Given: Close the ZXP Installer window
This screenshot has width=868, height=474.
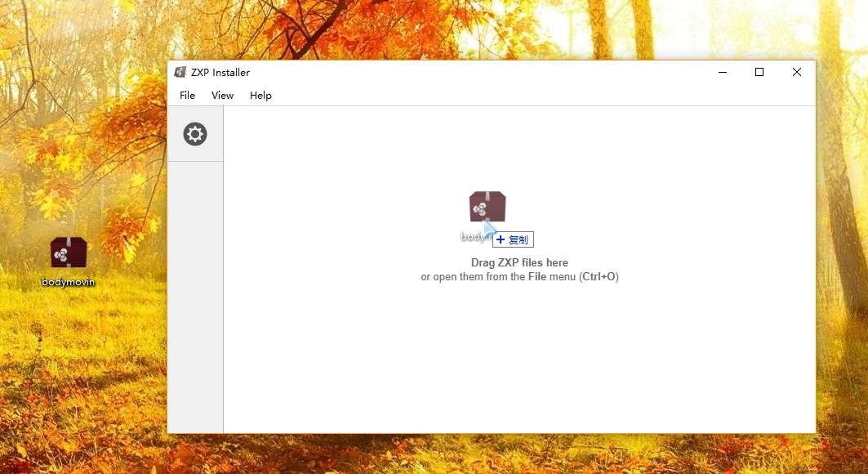Looking at the screenshot, I should (x=797, y=72).
